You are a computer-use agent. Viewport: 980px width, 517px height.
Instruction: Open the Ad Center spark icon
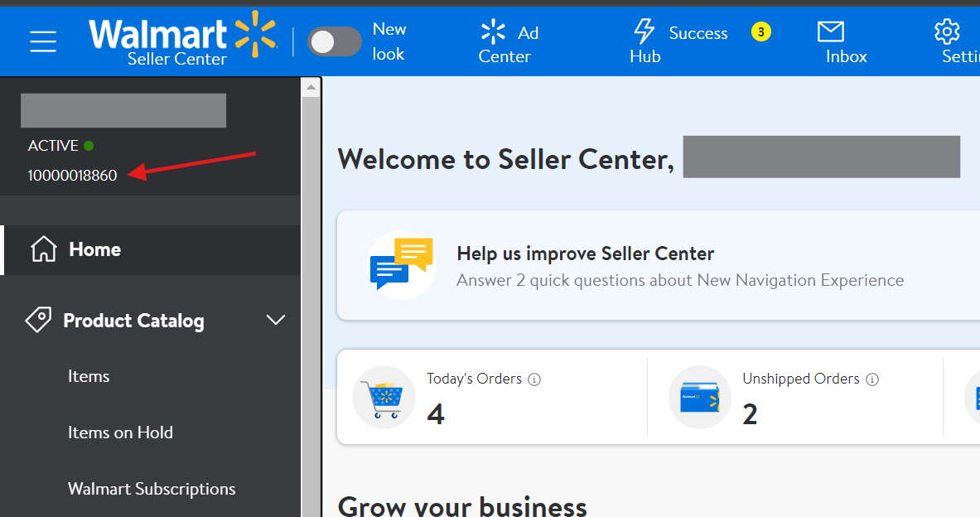tap(493, 32)
